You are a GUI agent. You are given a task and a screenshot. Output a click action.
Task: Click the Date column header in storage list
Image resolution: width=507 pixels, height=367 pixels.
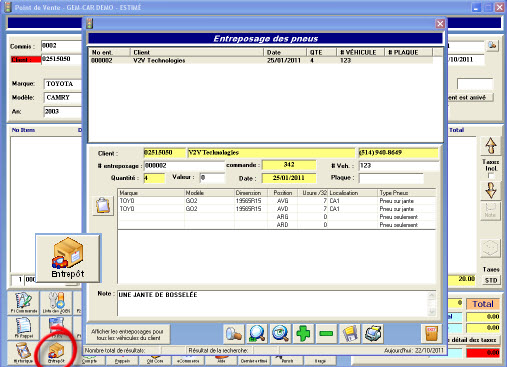pyautogui.click(x=285, y=52)
